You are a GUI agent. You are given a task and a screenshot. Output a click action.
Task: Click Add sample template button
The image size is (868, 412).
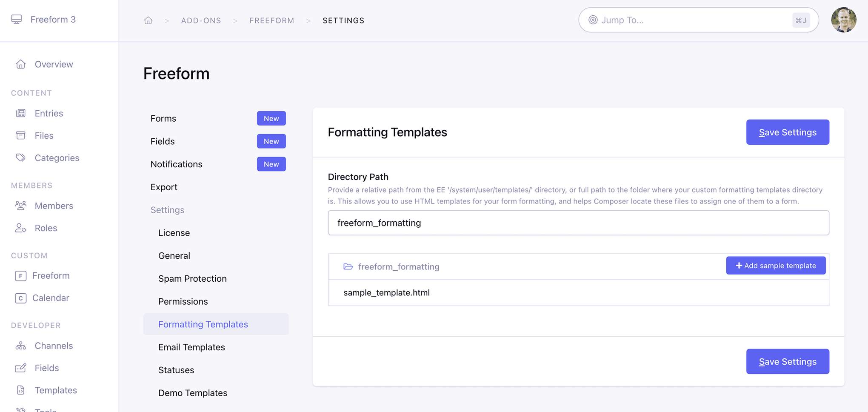(776, 266)
